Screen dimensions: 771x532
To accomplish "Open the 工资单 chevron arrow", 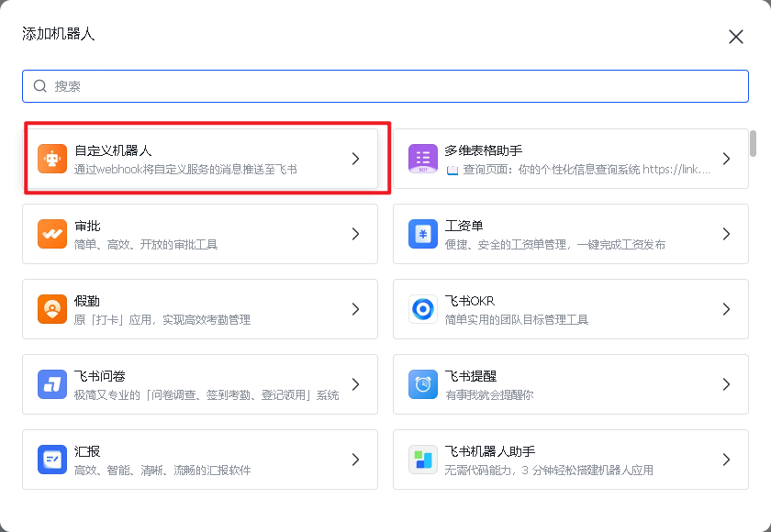I will pyautogui.click(x=726, y=234).
